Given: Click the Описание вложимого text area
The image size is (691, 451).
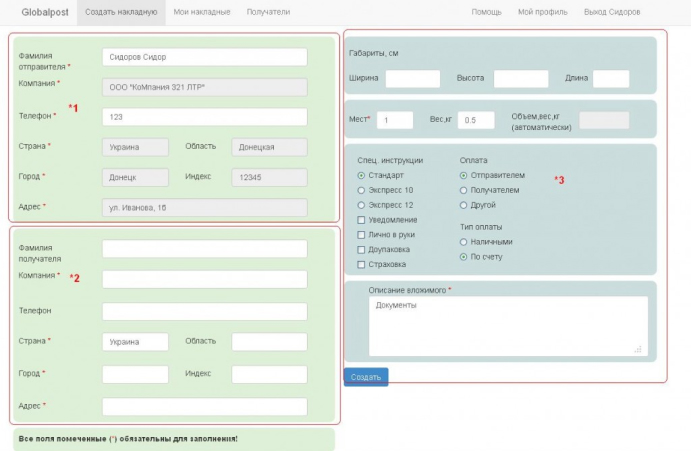Looking at the screenshot, I should tap(505, 326).
